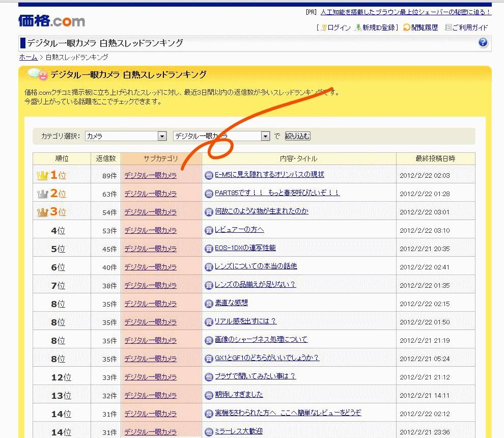
Task: Click the browsing history icon
Action: (407, 28)
